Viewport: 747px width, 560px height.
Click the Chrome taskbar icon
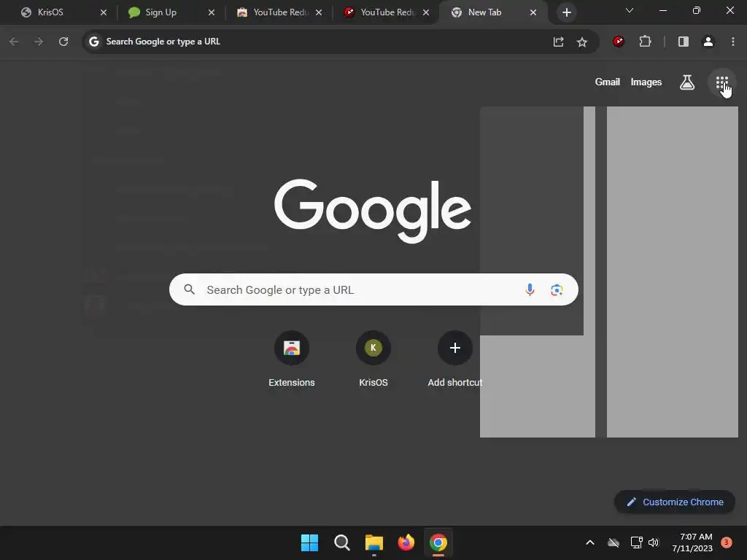(438, 542)
